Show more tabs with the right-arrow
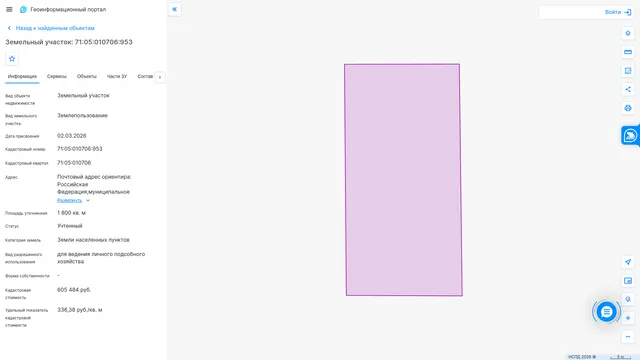This screenshot has height=360, width=640. 160,77
